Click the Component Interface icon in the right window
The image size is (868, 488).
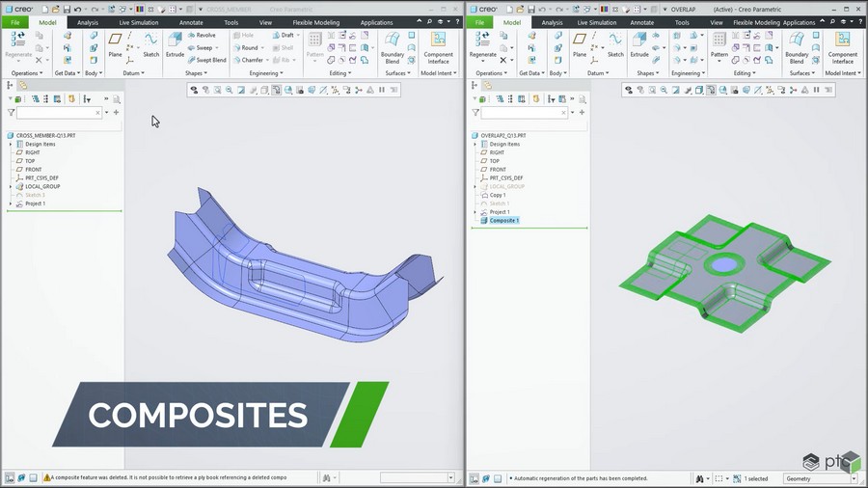point(843,47)
